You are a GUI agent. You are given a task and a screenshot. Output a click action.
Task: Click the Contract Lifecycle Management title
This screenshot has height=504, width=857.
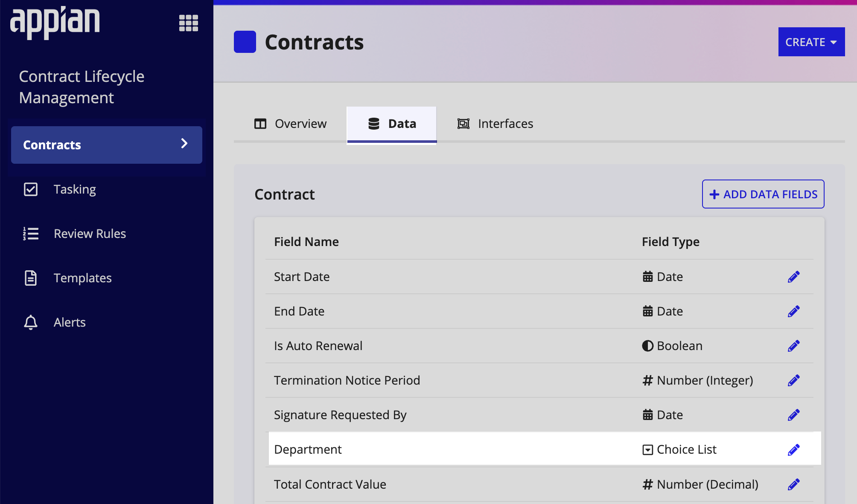[x=82, y=87]
